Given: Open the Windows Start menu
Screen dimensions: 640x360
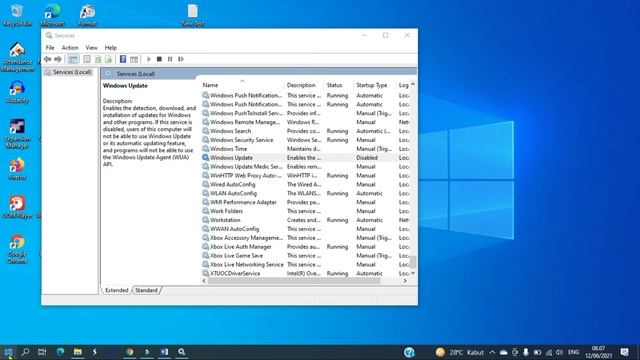Looking at the screenshot, I should 8,352.
